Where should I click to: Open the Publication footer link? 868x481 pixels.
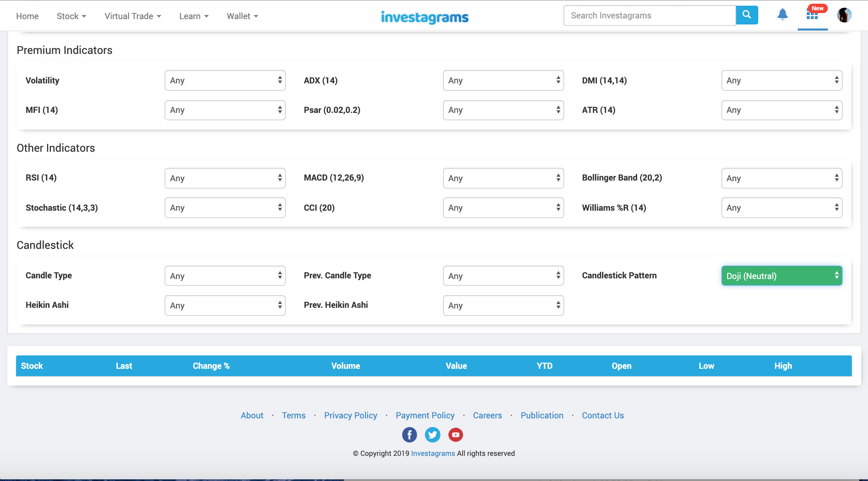pyautogui.click(x=542, y=415)
